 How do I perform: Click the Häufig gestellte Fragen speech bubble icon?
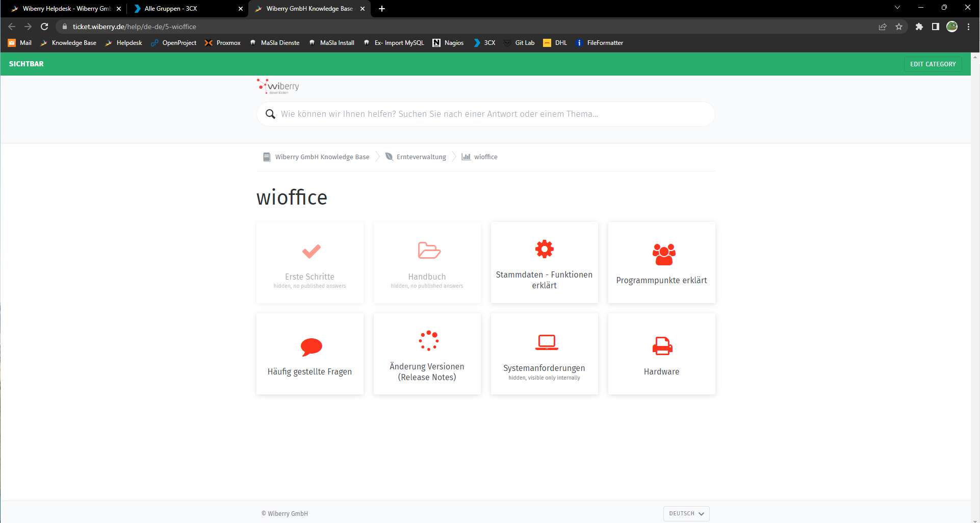[311, 347]
